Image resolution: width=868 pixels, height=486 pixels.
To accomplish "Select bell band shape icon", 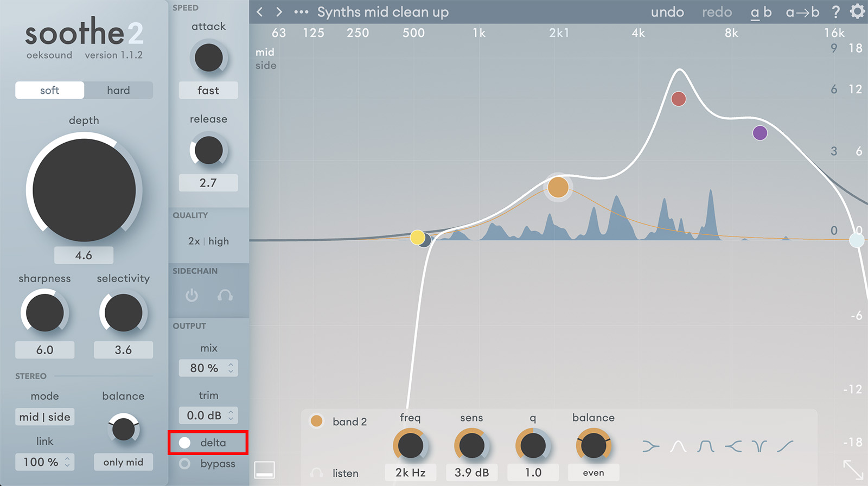I will click(678, 446).
